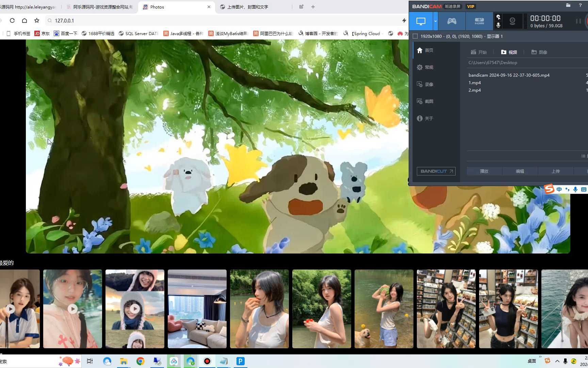Open the living room photo thumbnail
588x368 pixels.
197,309
